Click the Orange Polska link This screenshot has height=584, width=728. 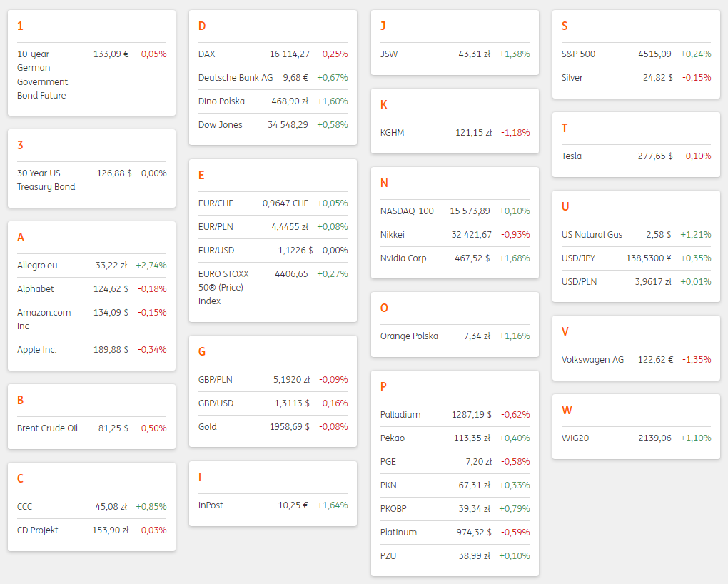tap(409, 336)
